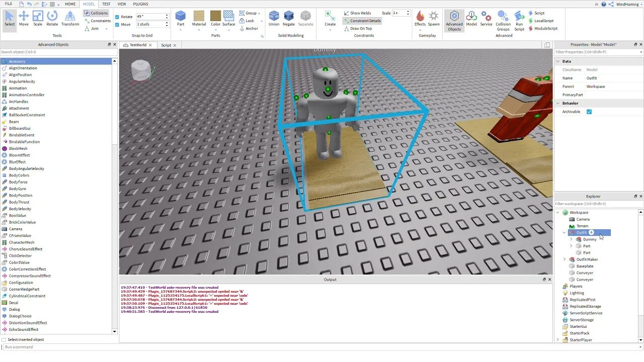Click the Lock button
644x362 pixels.
(x=247, y=21)
